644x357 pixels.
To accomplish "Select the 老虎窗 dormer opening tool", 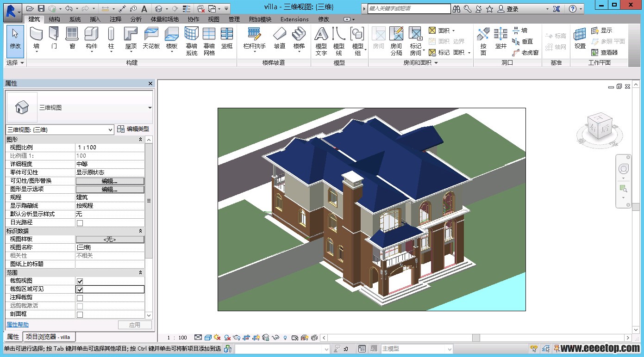I will point(525,53).
